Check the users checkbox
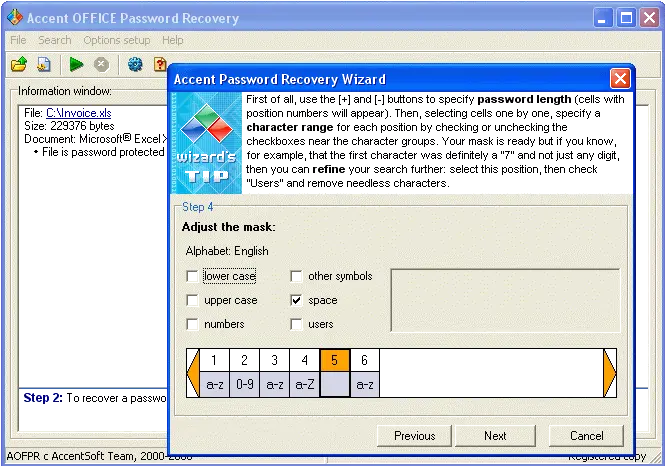 click(x=296, y=324)
